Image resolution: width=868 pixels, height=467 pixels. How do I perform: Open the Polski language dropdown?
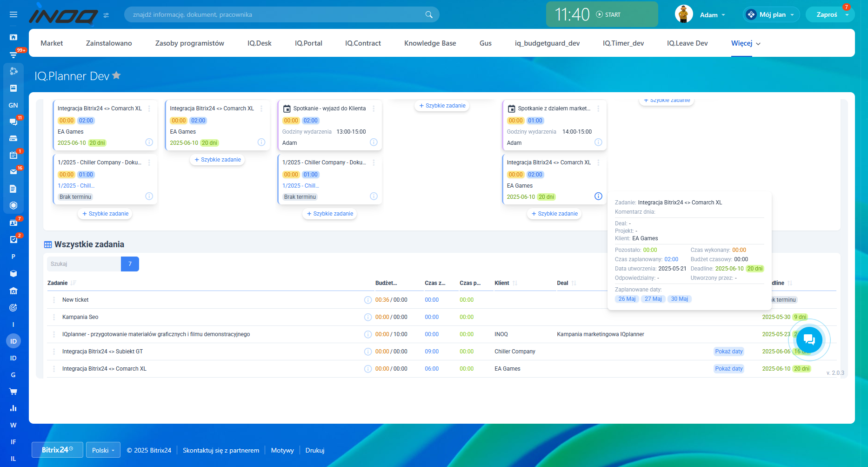pos(103,450)
